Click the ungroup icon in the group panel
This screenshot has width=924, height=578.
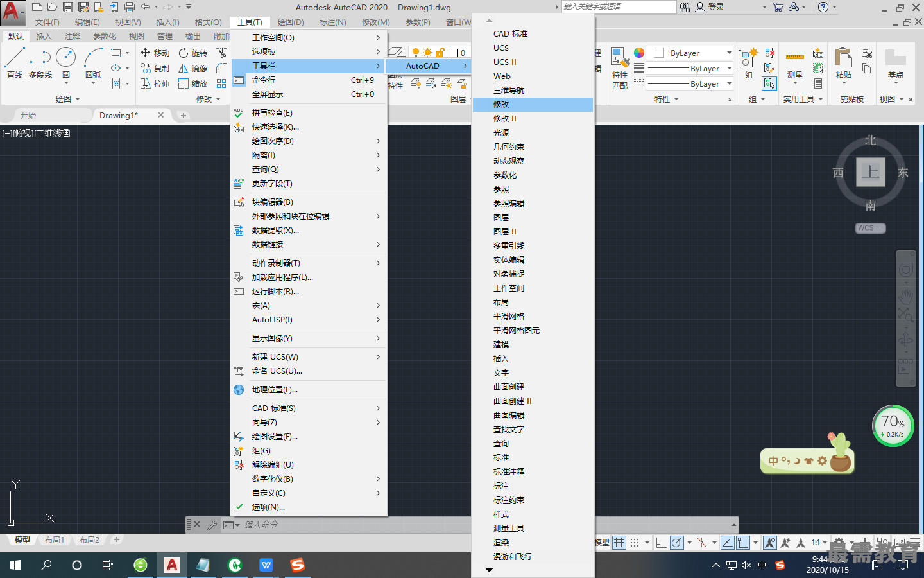pyautogui.click(x=769, y=53)
